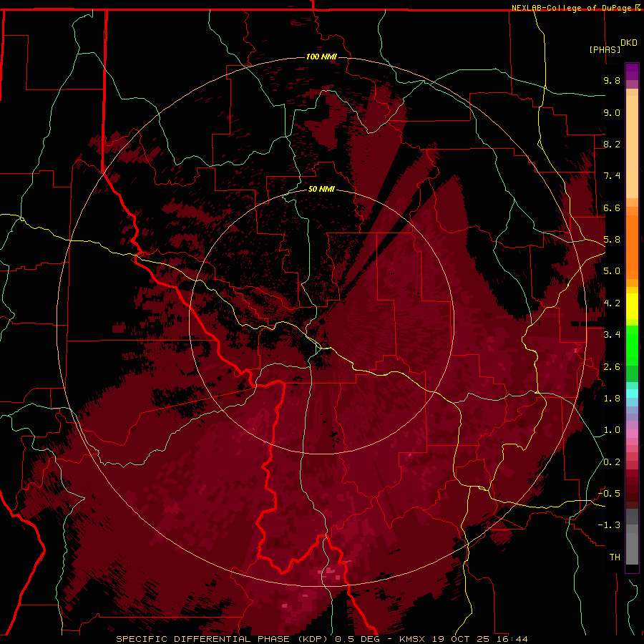Viewport: 644px width, 644px height.
Task: Click the 7.4 legend value
Action: tap(612, 176)
